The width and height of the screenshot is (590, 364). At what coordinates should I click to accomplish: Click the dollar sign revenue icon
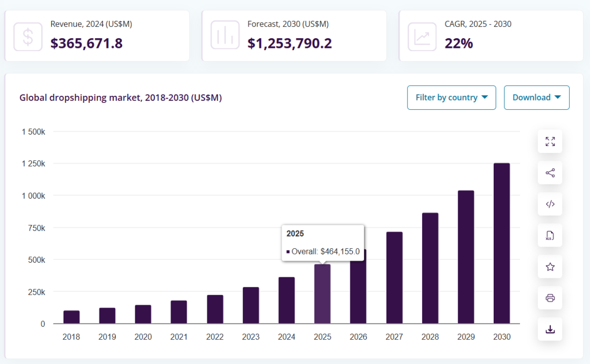click(28, 36)
